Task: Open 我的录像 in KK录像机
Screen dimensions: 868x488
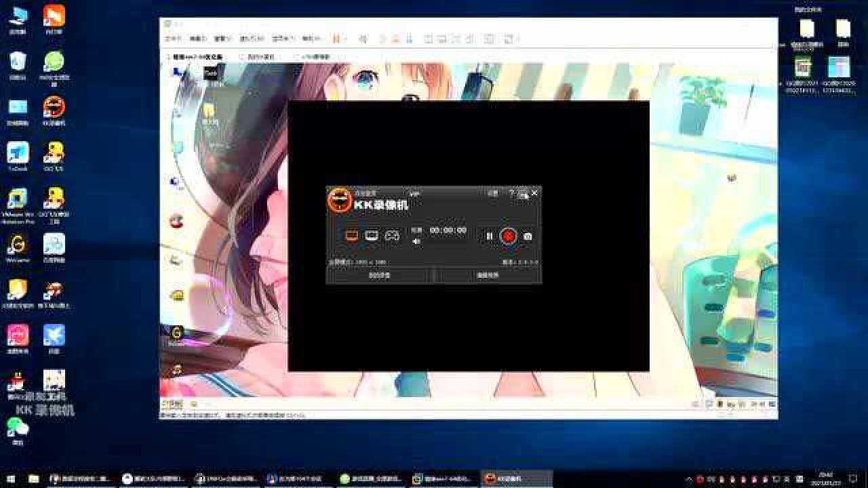Action: point(380,275)
